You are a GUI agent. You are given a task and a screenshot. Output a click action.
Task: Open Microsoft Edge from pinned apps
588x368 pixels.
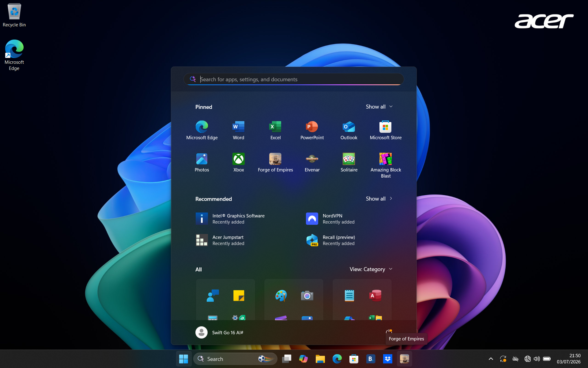coord(202,130)
